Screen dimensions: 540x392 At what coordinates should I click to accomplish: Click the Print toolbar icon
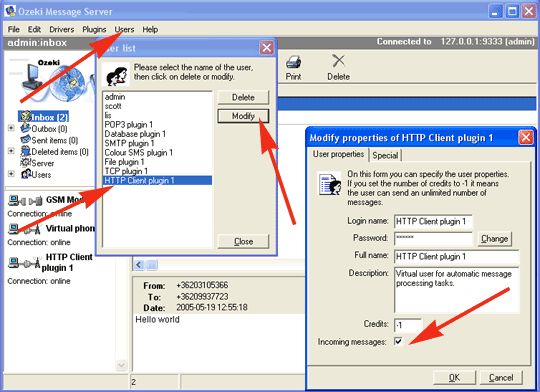pos(293,63)
